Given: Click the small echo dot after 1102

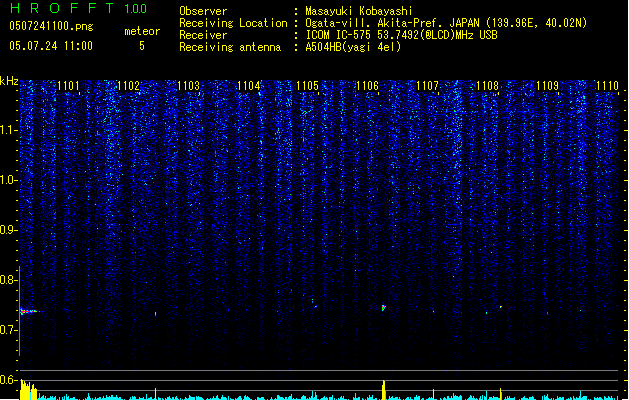Looking at the screenshot, I should (156, 314).
